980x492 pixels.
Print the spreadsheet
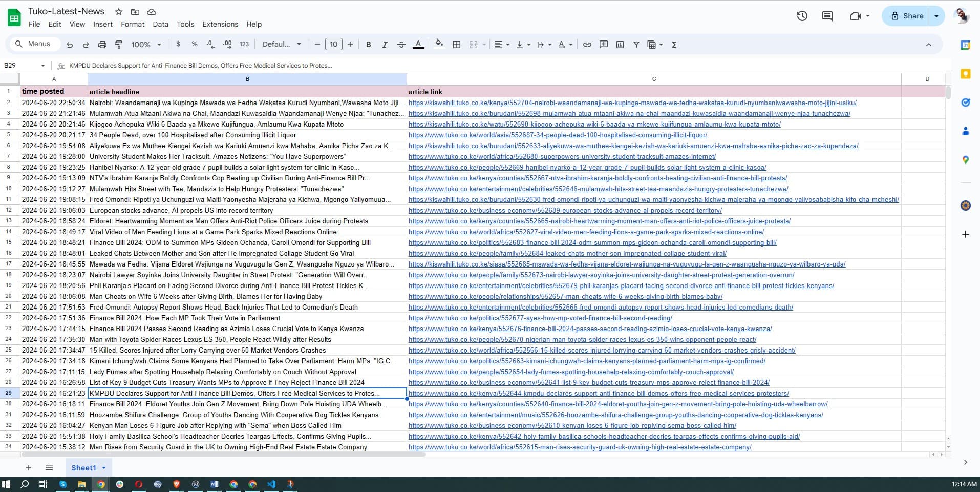tap(102, 45)
